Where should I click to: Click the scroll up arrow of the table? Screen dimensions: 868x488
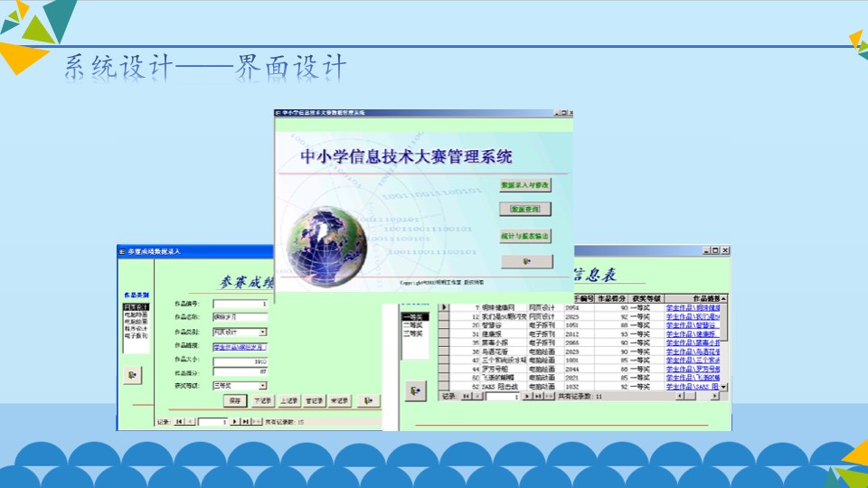(723, 299)
